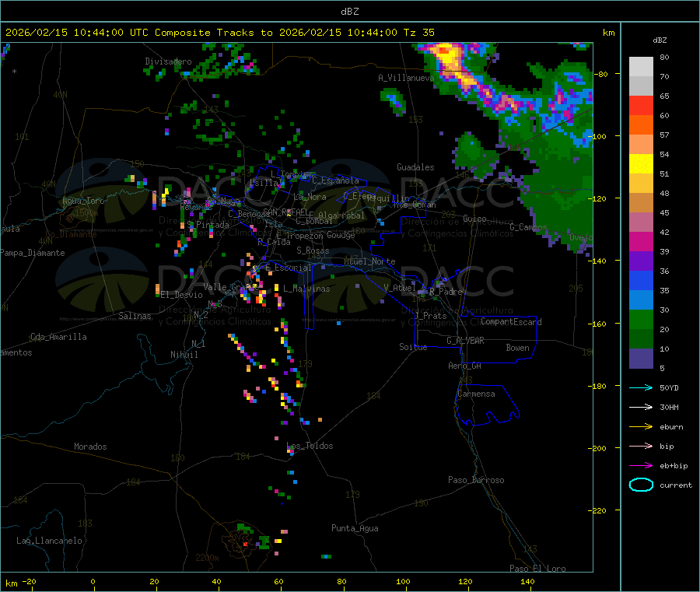Click the 'R_Padre' map label

click(446, 292)
